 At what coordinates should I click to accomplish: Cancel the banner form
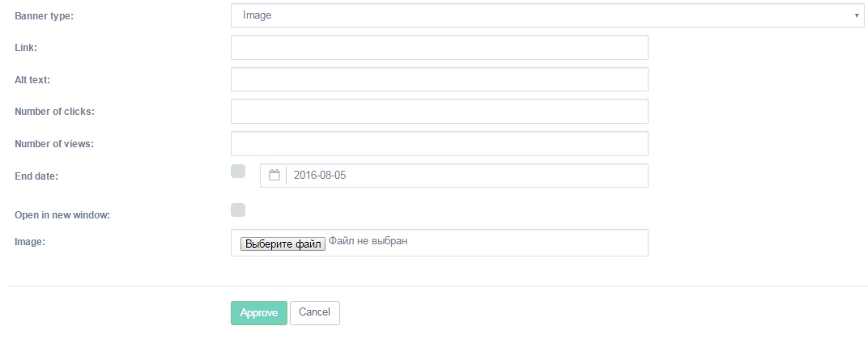click(x=314, y=312)
